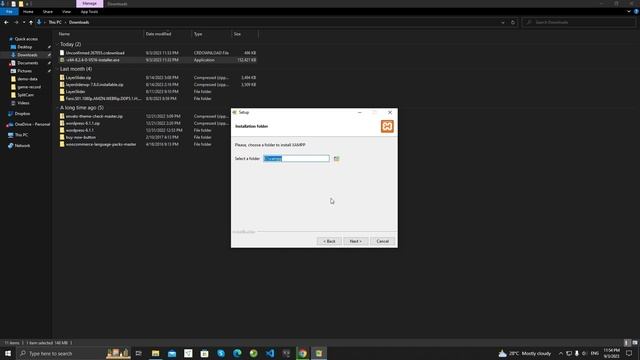Open game-record folder in navigation pane
Image resolution: width=640 pixels, height=360 pixels.
[x=29, y=87]
